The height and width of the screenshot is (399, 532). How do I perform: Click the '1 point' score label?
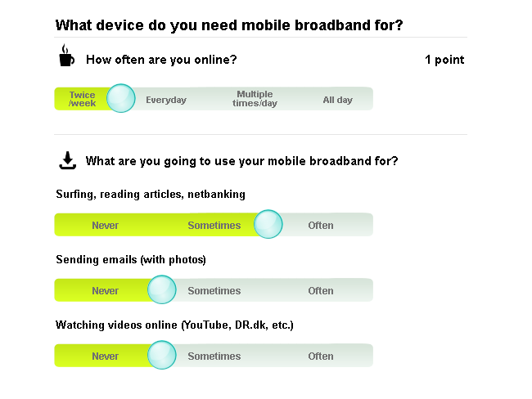[x=444, y=59]
